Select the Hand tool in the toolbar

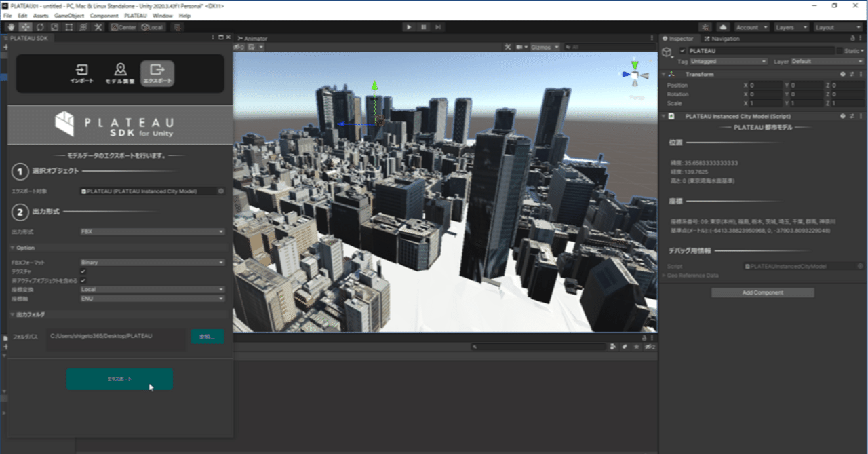click(x=11, y=26)
